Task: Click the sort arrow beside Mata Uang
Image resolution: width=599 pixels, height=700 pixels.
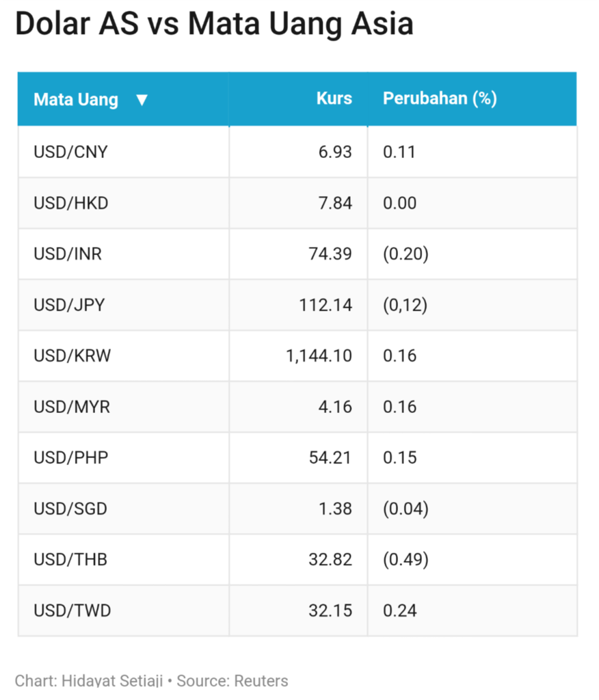Action: coord(142,100)
